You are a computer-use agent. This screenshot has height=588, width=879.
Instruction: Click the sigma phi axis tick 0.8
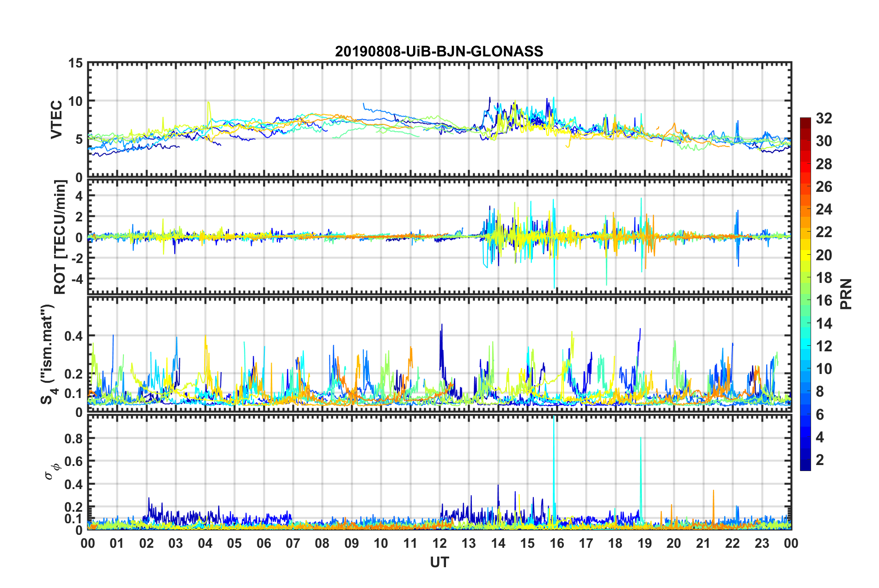coord(73,438)
